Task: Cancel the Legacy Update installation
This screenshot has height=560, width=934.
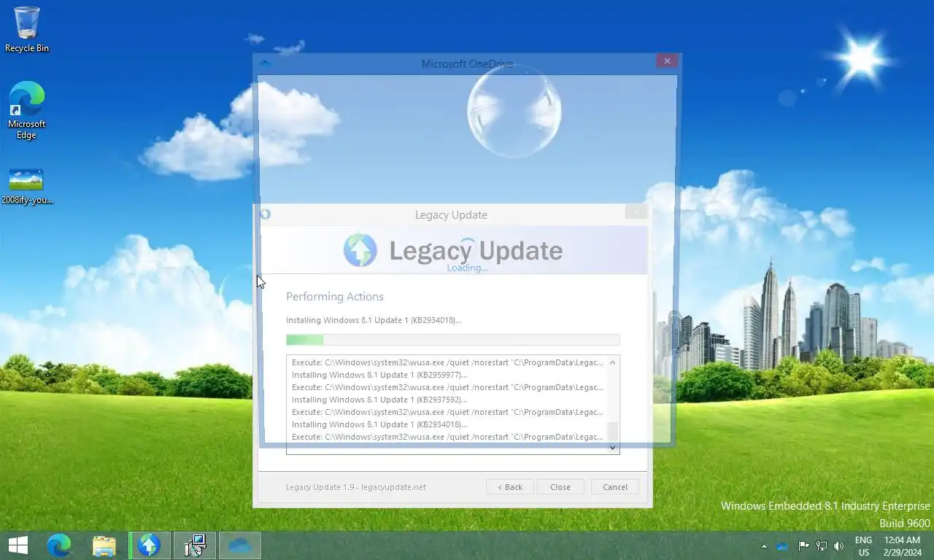Action: coord(615,487)
